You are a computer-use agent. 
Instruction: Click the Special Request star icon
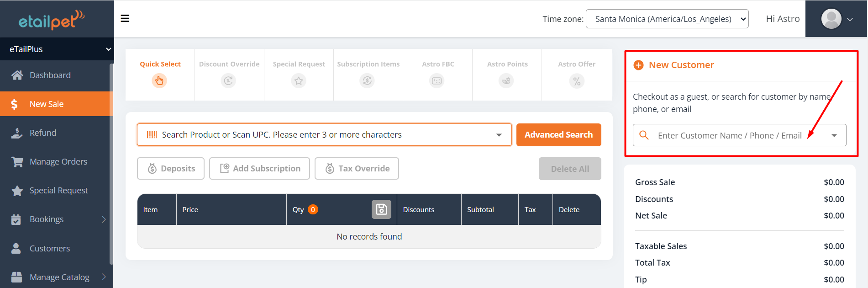point(299,81)
